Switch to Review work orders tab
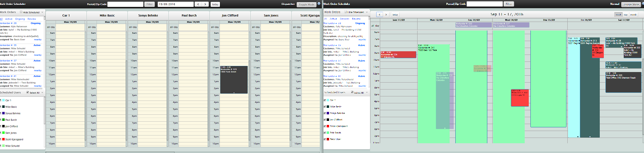644x153 pixels. pos(32,19)
